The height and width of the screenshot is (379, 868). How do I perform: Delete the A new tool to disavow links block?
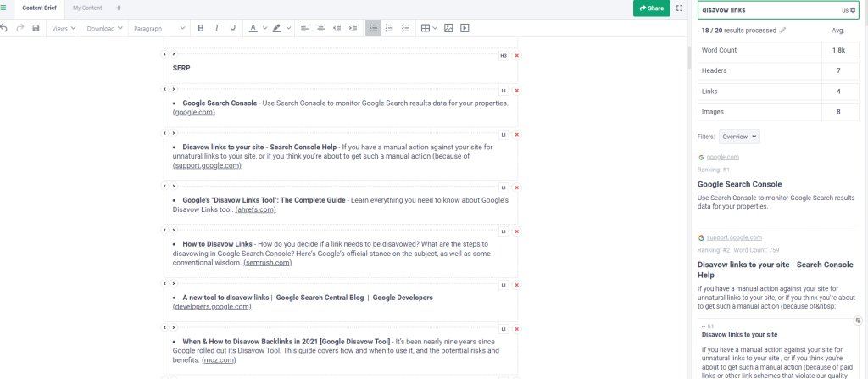[x=516, y=286]
